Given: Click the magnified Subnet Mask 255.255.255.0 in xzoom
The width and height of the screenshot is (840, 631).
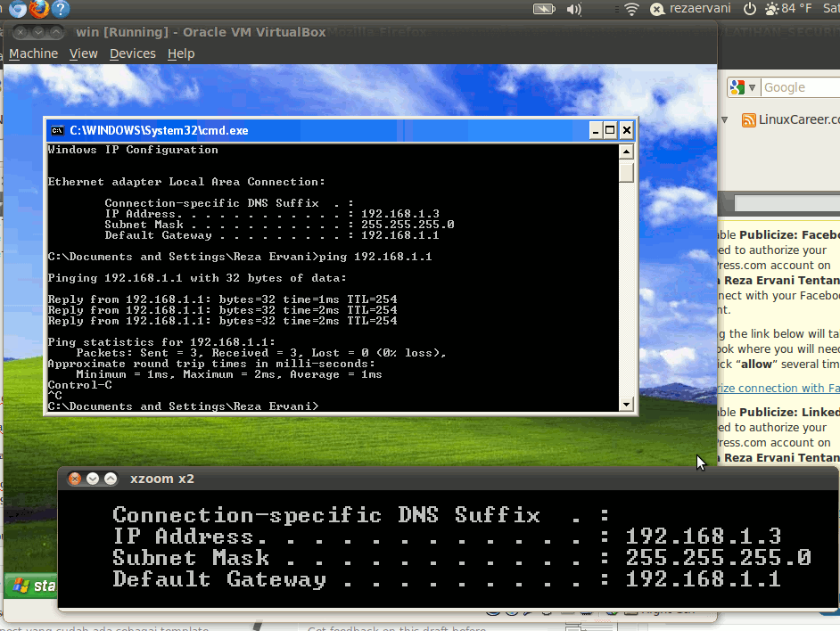Looking at the screenshot, I should click(719, 558).
